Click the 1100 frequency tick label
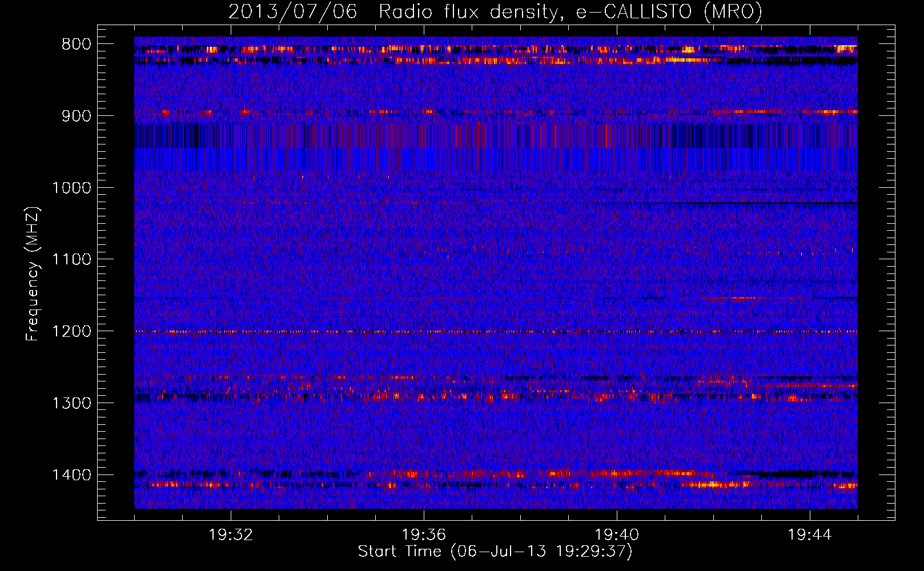 click(71, 260)
